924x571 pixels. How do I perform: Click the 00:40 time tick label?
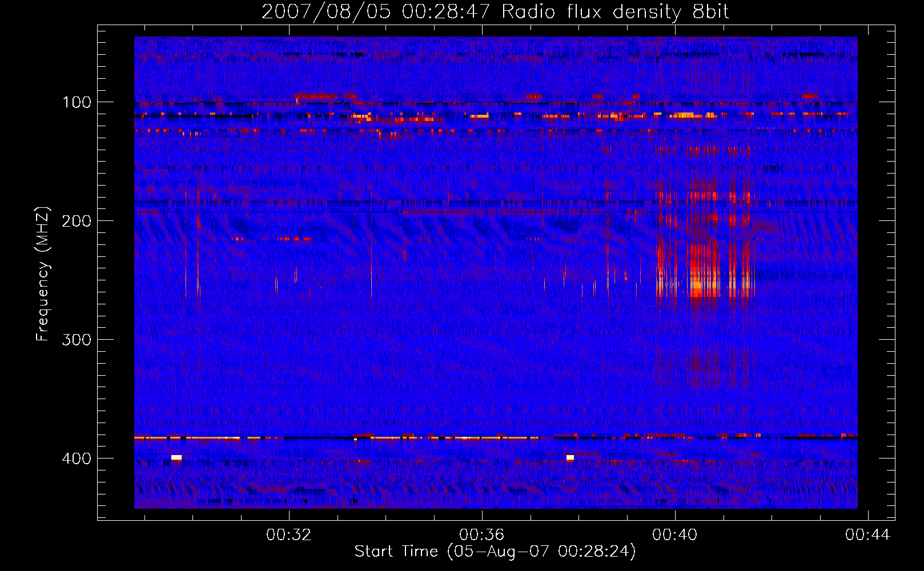point(675,534)
